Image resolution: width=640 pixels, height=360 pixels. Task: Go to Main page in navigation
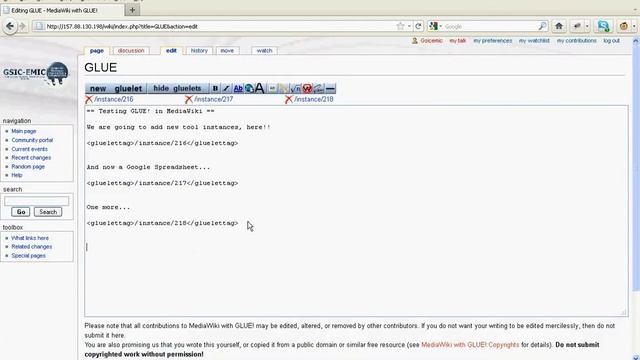click(24, 131)
